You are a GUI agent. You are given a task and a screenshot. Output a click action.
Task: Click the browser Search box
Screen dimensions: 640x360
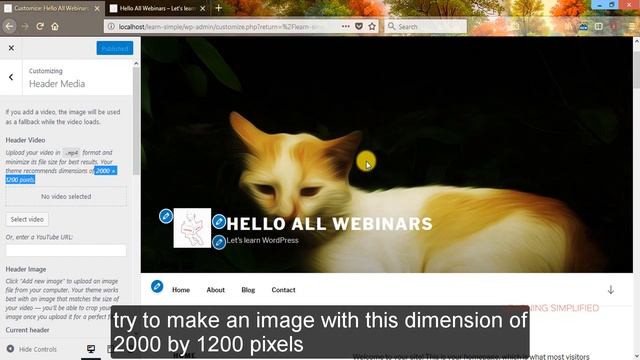426,27
